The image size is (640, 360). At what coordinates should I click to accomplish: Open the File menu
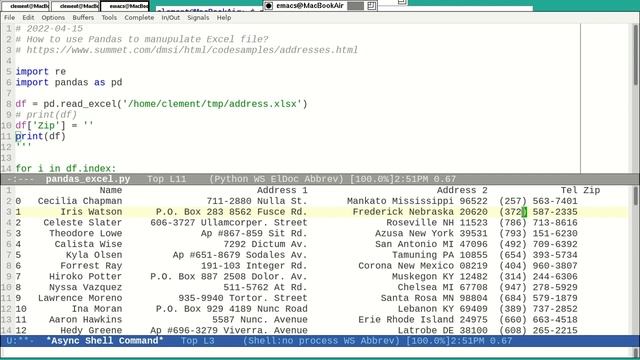[9, 18]
